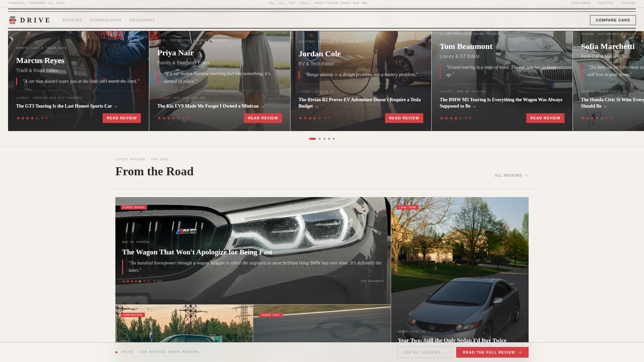Open the Track Test article thumbnail

tap(322, 323)
